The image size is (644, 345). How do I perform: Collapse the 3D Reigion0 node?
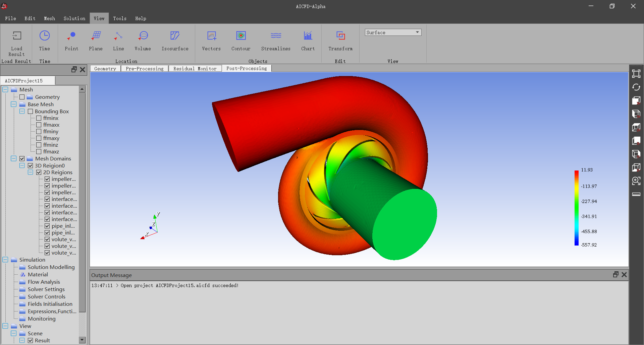22,165
